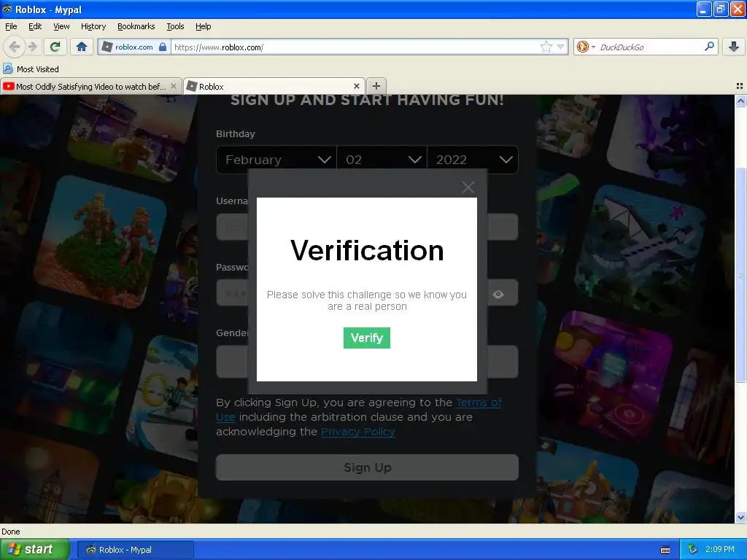
Task: Switch to Most Oddly Satisfying Video tab
Action: [91, 86]
